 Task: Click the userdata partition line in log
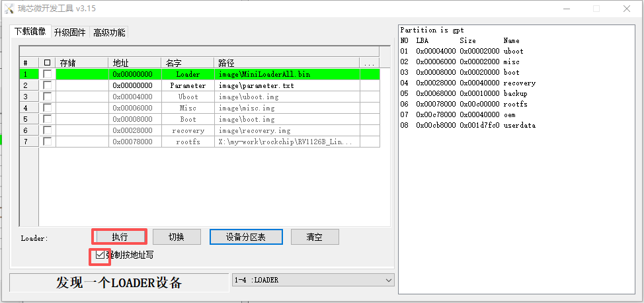coord(468,125)
